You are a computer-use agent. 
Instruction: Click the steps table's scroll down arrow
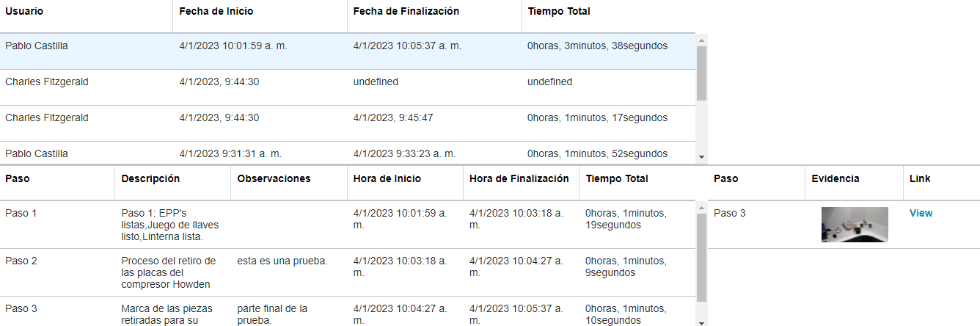tap(701, 322)
